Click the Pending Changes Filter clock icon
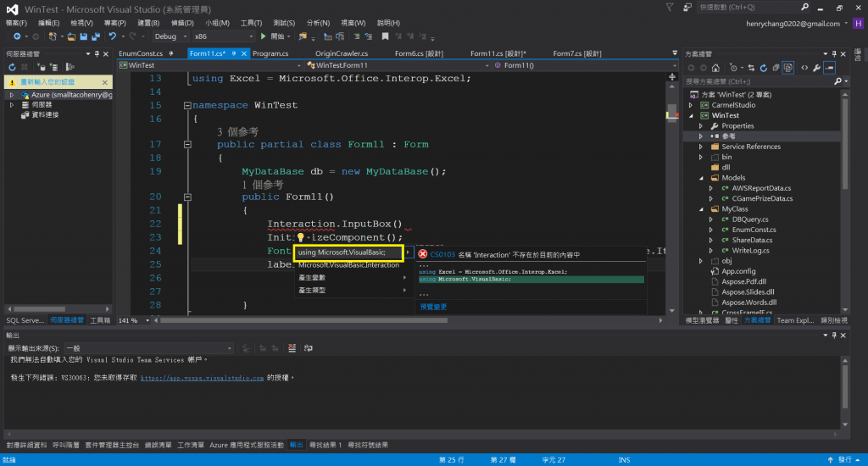 pyautogui.click(x=733, y=68)
